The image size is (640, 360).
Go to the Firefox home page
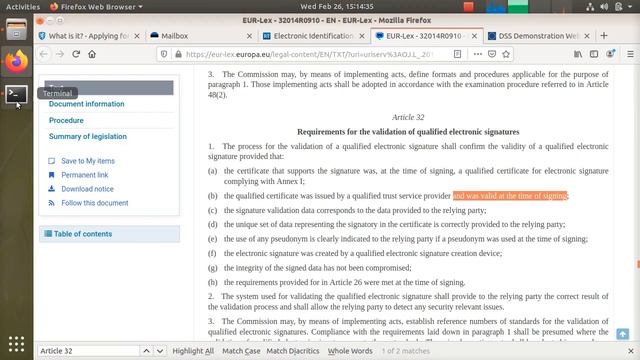click(92, 54)
